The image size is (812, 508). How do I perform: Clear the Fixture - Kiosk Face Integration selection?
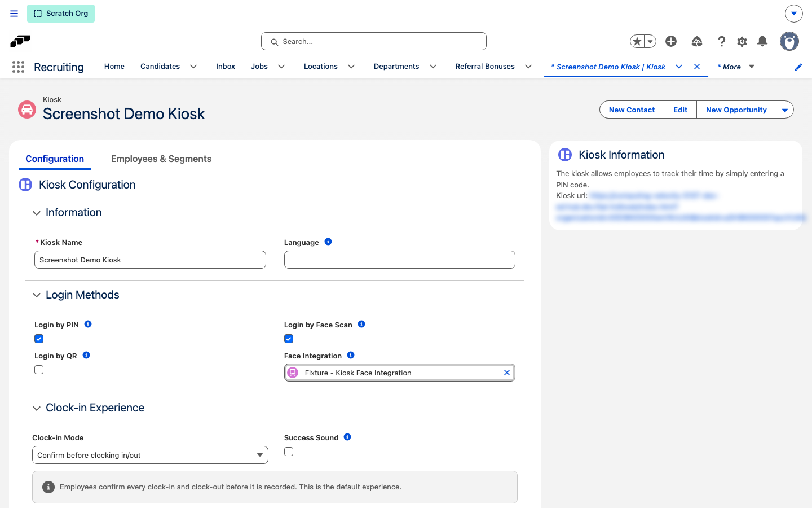[507, 373]
